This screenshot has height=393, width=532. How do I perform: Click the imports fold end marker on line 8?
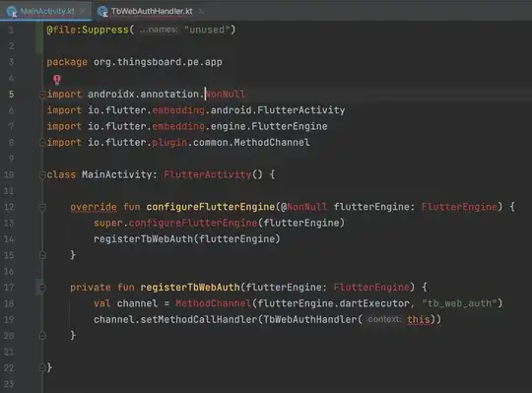click(x=42, y=143)
